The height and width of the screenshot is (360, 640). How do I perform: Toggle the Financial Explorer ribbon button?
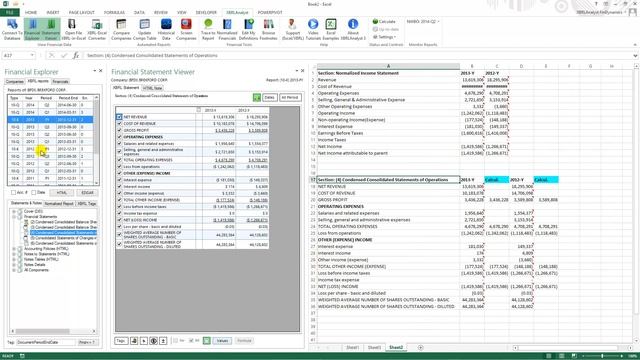[32, 29]
